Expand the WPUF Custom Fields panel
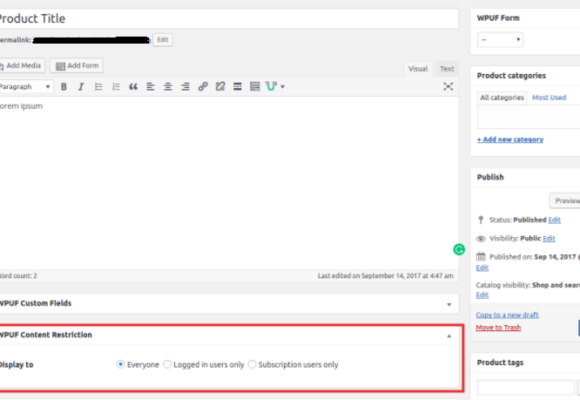This screenshot has height=400, width=580. [x=449, y=304]
